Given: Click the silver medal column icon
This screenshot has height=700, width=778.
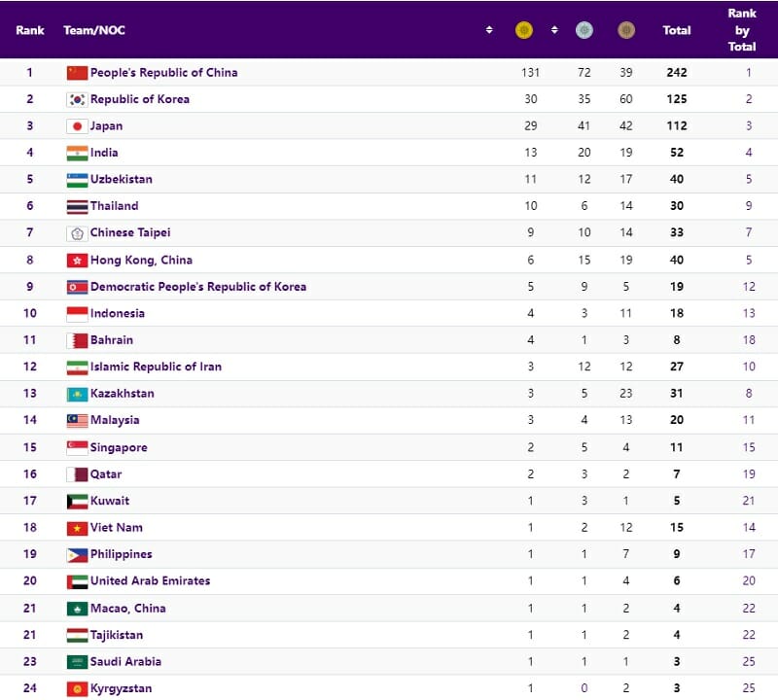Looking at the screenshot, I should pyautogui.click(x=583, y=30).
